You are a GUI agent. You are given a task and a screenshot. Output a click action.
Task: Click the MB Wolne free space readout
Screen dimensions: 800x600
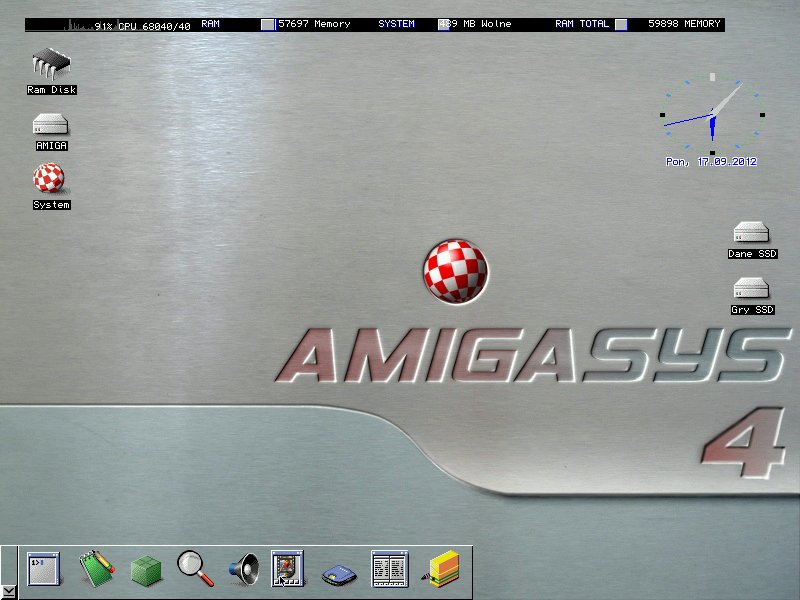click(x=476, y=23)
